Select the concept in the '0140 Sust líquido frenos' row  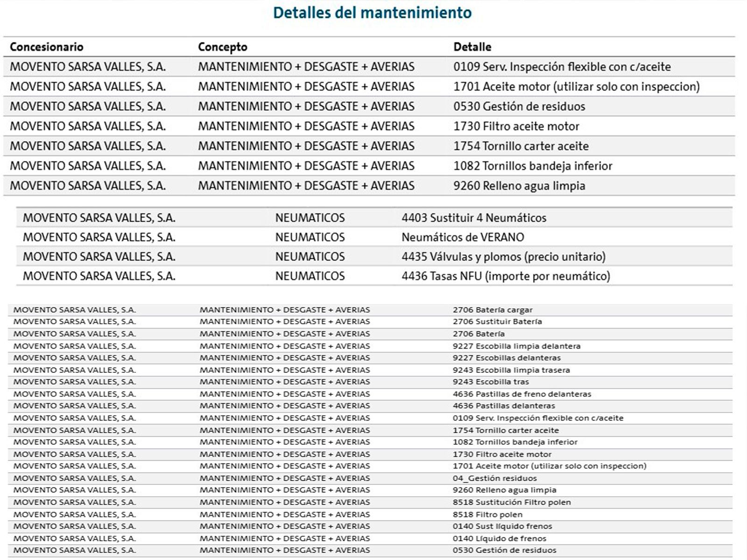coord(285,526)
